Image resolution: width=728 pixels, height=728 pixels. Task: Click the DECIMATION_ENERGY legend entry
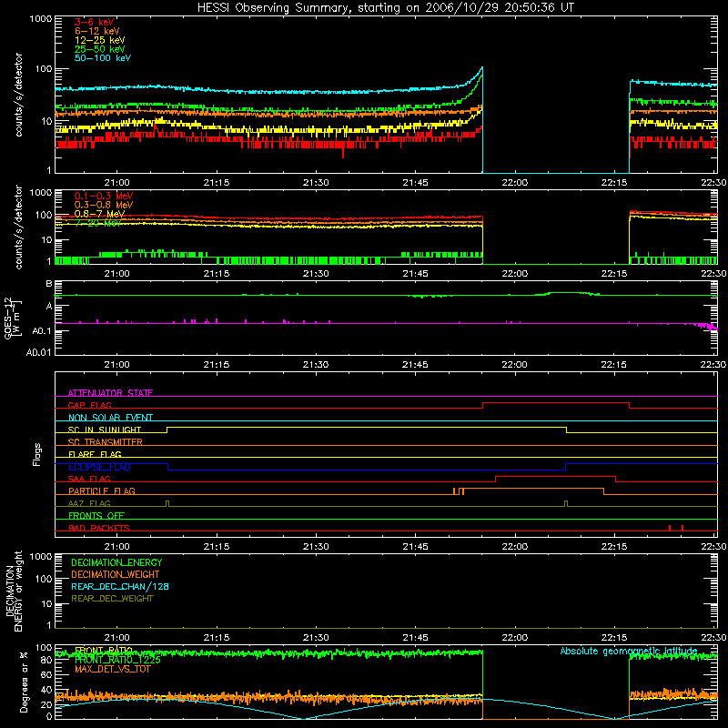[x=116, y=562]
